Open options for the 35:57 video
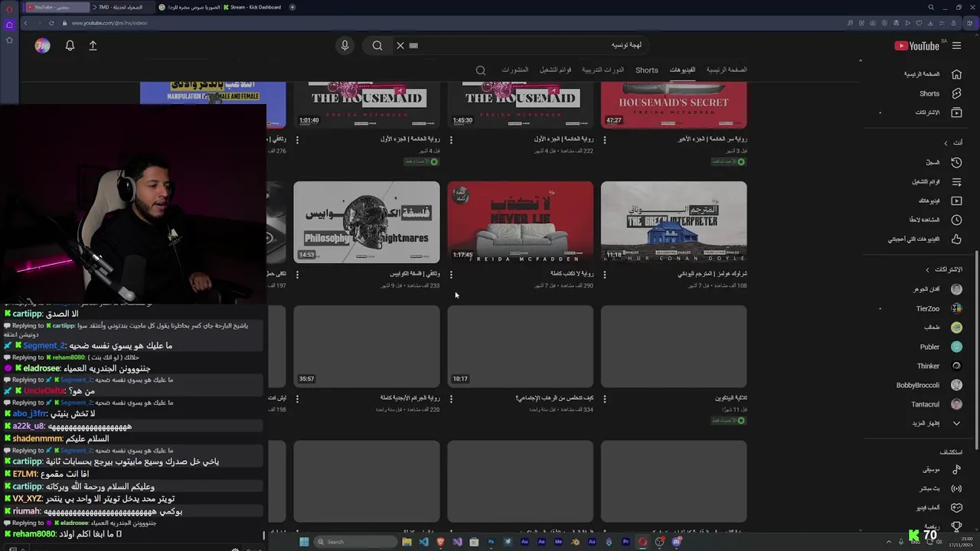 pos(297,399)
